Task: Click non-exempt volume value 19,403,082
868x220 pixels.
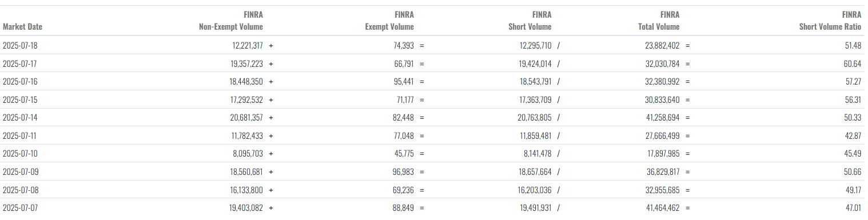Action: (246, 208)
